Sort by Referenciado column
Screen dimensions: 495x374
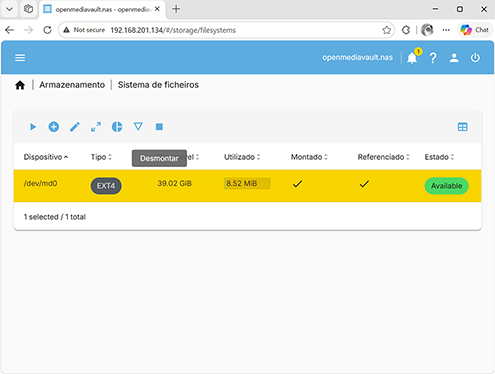(384, 157)
